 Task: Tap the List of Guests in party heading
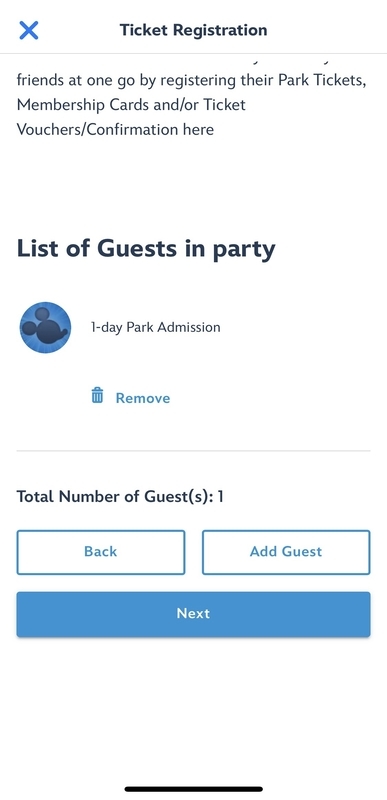tap(146, 248)
